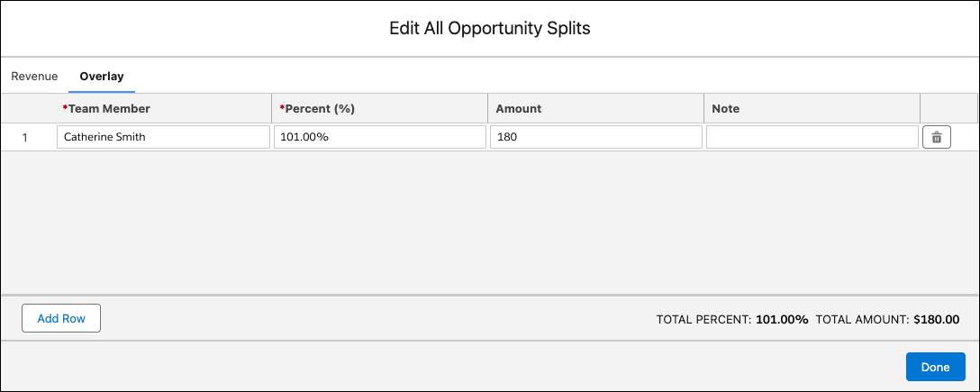The height and width of the screenshot is (392, 980).
Task: Select the Overlay tab
Action: coord(101,77)
